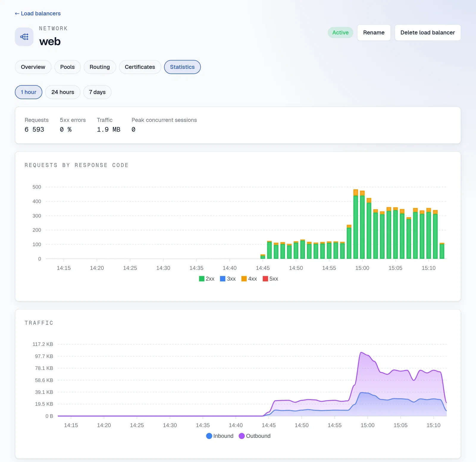
Task: Toggle the Outbound series legend dot
Action: [x=242, y=436]
